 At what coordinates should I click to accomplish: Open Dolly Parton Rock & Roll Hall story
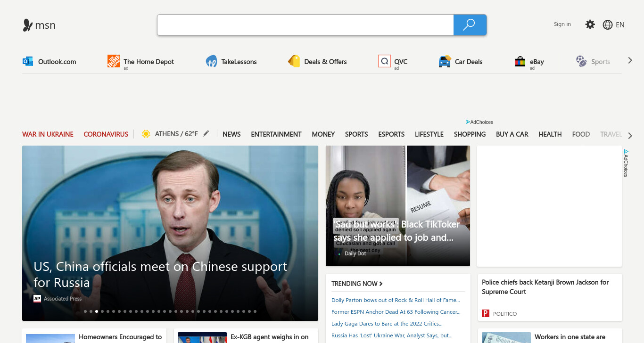[396, 300]
